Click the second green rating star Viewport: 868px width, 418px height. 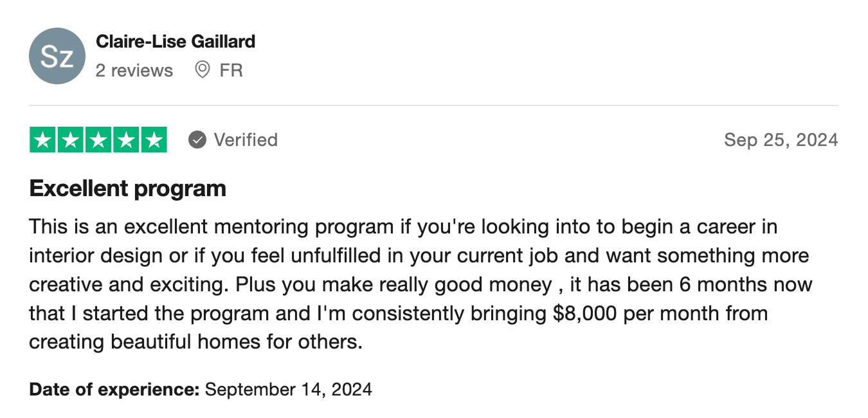point(70,140)
